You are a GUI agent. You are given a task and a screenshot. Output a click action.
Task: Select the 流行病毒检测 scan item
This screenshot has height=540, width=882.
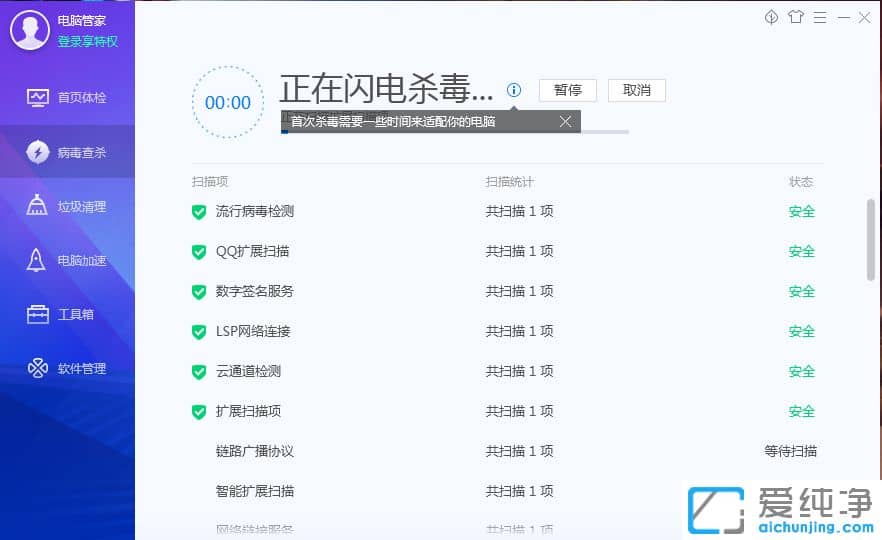click(255, 212)
